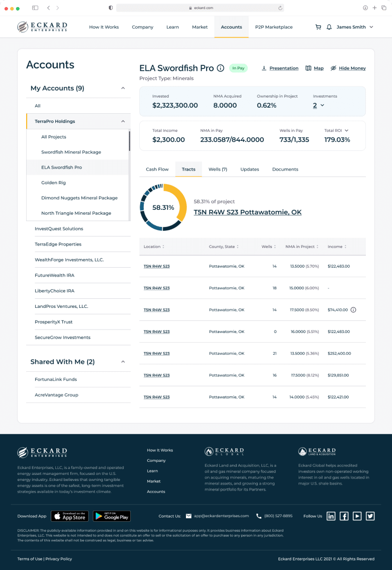Open the Wells (7) tab
Image resolution: width=392 pixels, height=570 pixels.
click(218, 170)
